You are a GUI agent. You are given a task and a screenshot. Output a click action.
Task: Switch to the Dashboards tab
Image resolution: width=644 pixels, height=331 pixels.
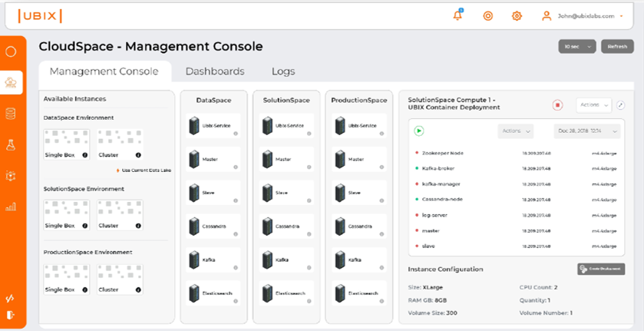click(x=215, y=71)
